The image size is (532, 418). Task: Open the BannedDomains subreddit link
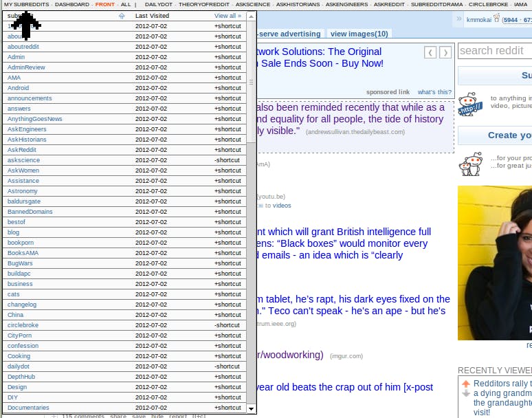30,212
